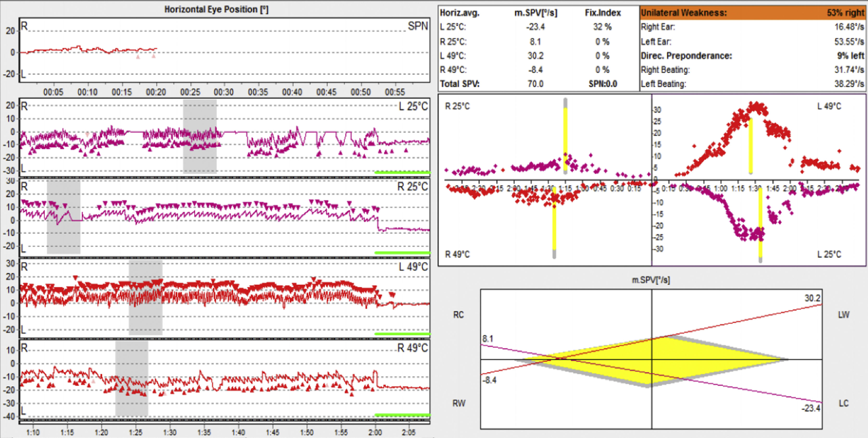Click the gray selection window in L 49°C trace

point(145,320)
